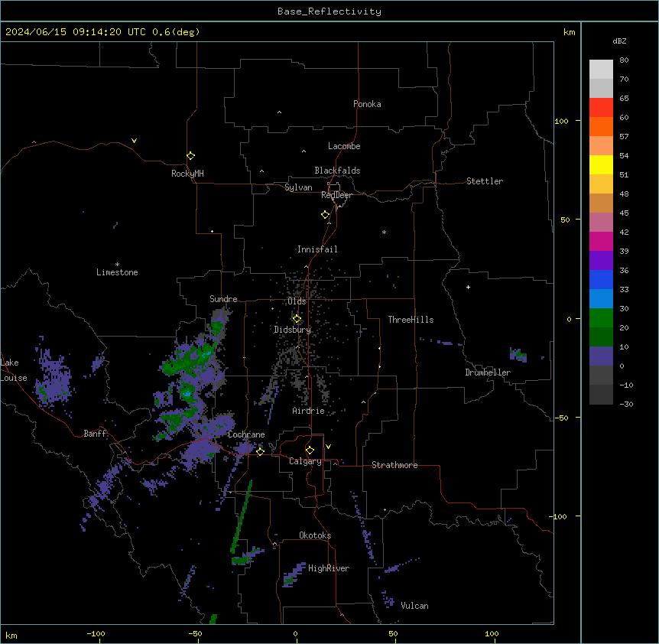Click the Olds map label
659x644 pixels.
(297, 301)
